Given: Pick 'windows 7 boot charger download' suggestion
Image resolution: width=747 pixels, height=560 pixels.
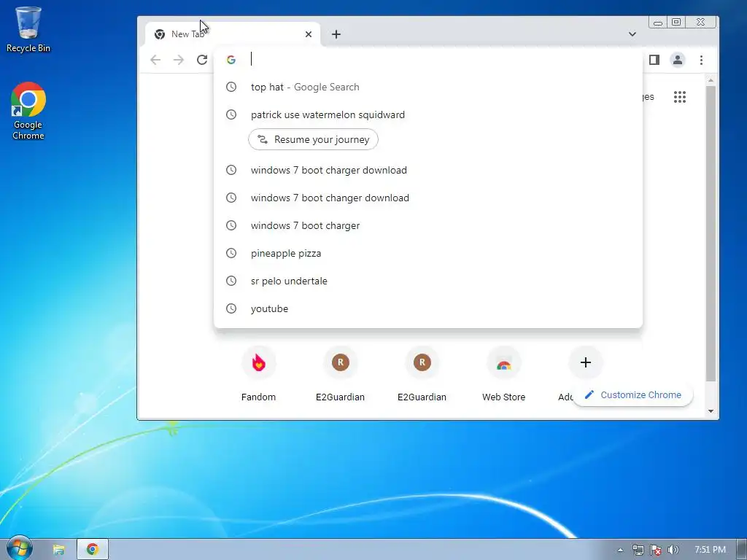Looking at the screenshot, I should click(427, 170).
